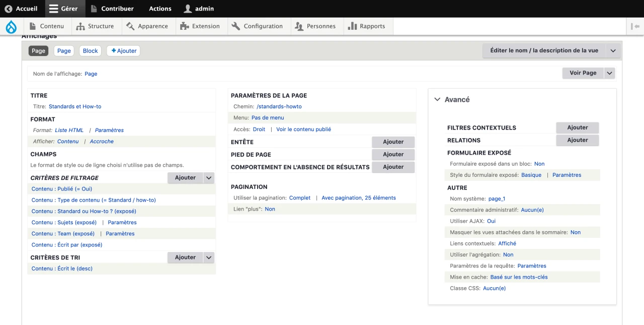This screenshot has height=325, width=644.
Task: Click the Liens contextuels Affiché link
Action: [507, 244]
